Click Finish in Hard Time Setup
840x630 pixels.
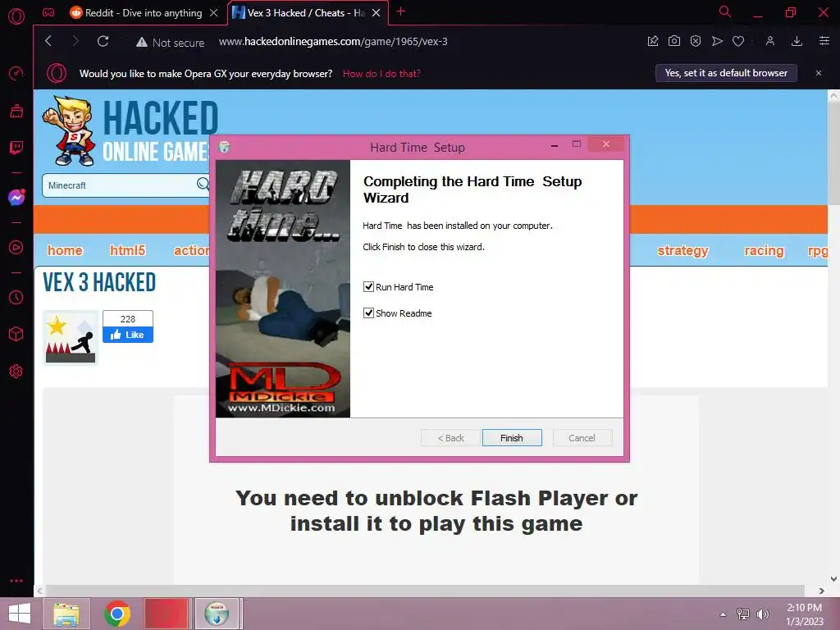[x=512, y=438]
